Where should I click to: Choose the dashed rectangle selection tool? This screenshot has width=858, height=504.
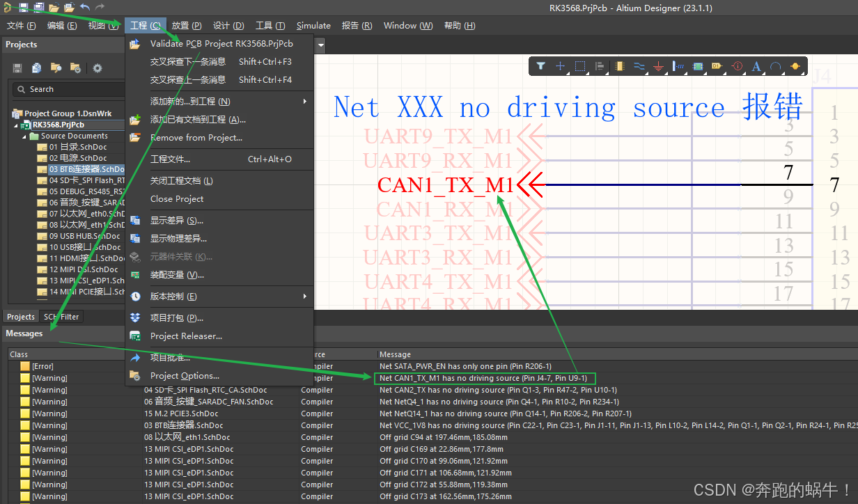pyautogui.click(x=579, y=66)
